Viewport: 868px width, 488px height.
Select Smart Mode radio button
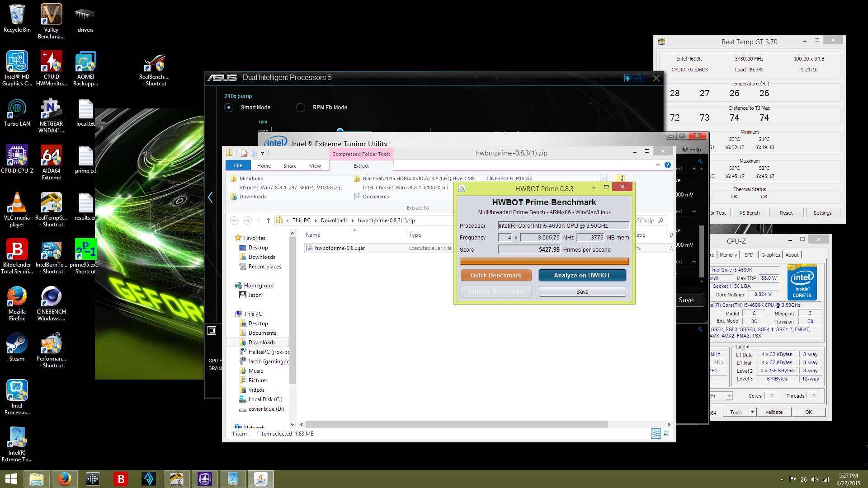[x=229, y=108]
